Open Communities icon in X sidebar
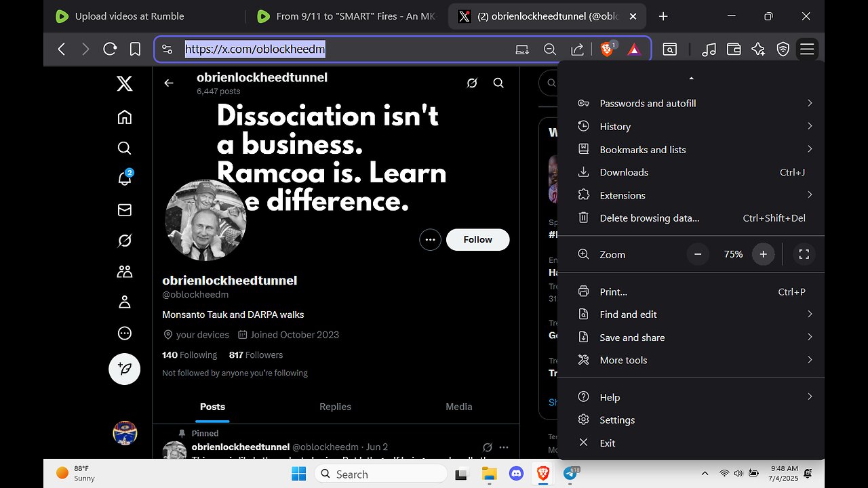The width and height of the screenshot is (868, 488). coord(124,272)
